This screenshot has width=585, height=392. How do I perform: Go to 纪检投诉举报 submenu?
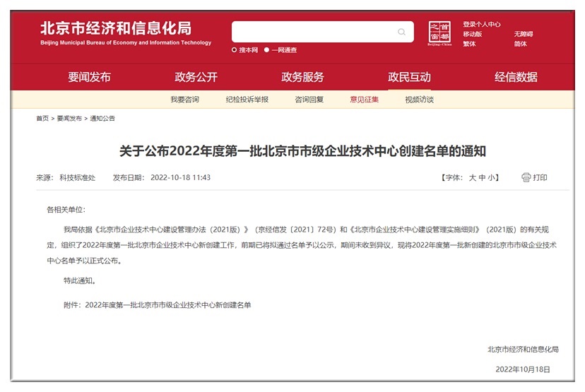coord(247,100)
